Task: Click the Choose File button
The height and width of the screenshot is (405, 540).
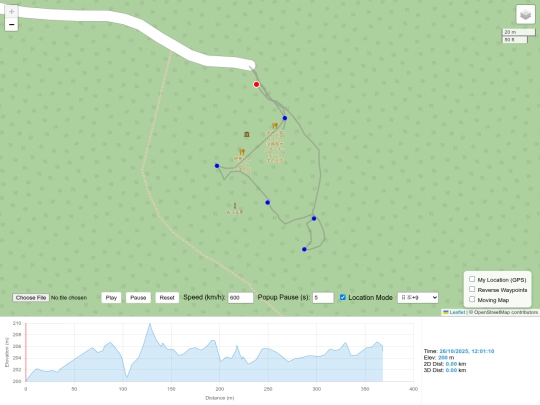Action: pos(31,298)
